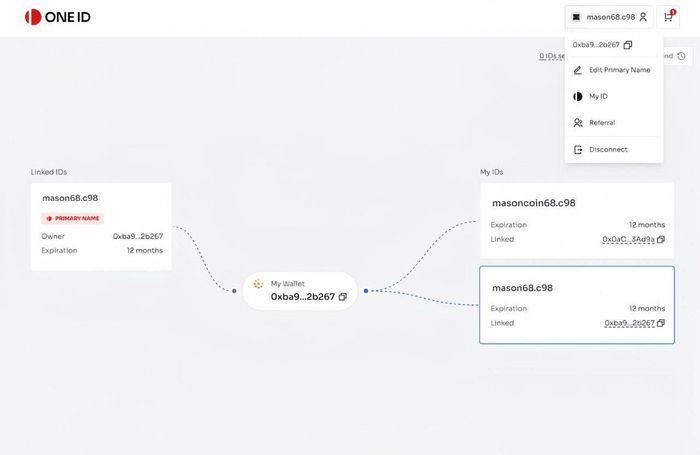Copy the 0xba9...2b267 address in the dropdown menu
Image resolution: width=700 pixels, height=455 pixels.
[x=628, y=45]
